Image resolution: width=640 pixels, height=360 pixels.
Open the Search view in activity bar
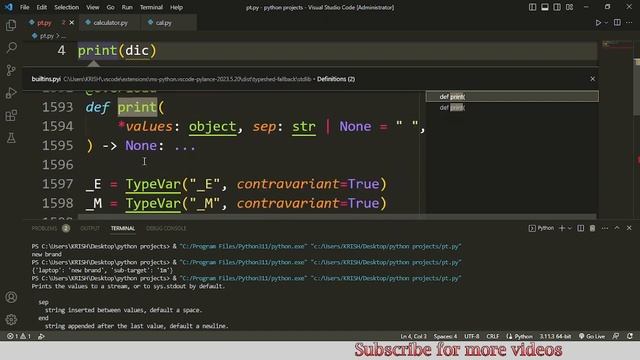[11, 48]
